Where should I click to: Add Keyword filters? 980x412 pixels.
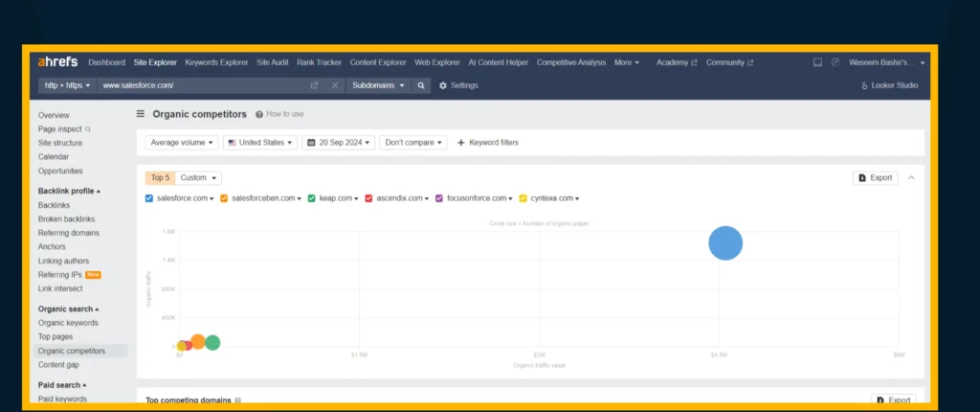tap(488, 143)
